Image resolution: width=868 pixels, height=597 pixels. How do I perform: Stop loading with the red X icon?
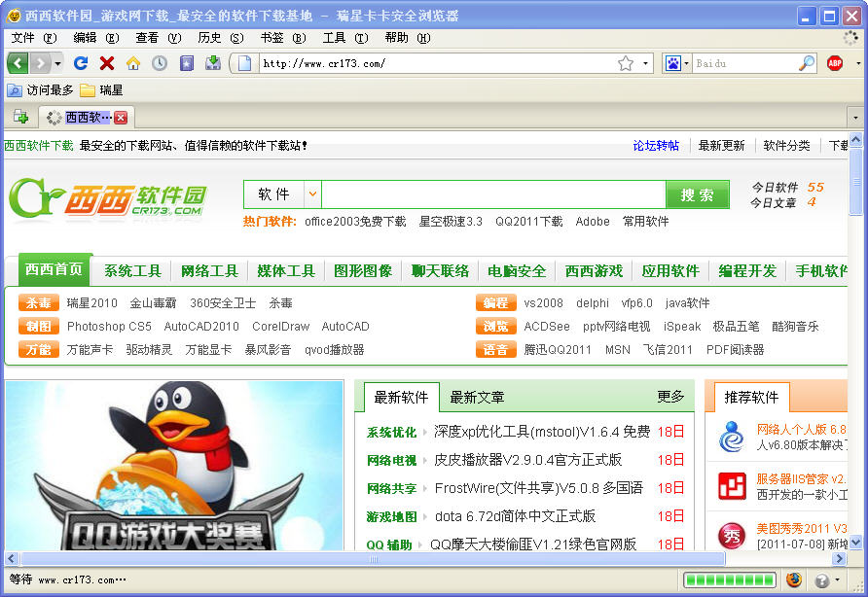pyautogui.click(x=107, y=63)
